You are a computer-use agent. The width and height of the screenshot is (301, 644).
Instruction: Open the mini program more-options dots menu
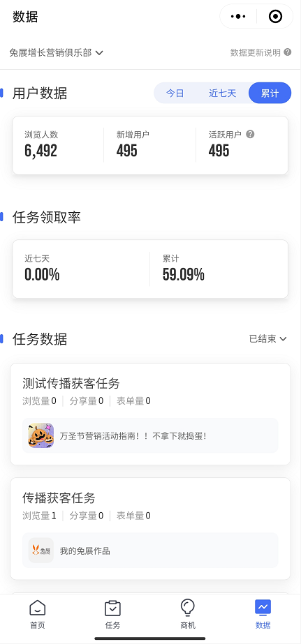pos(238,17)
